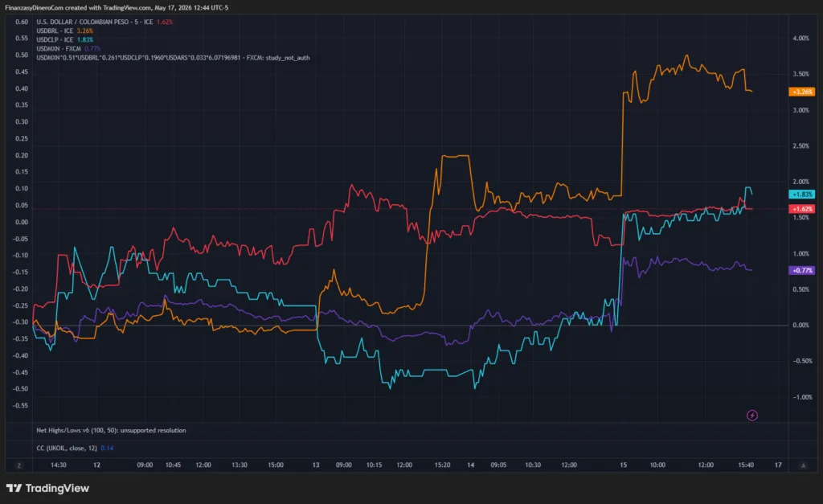Click the 4.00% level on percent scale
823x504 pixels.
tap(801, 39)
